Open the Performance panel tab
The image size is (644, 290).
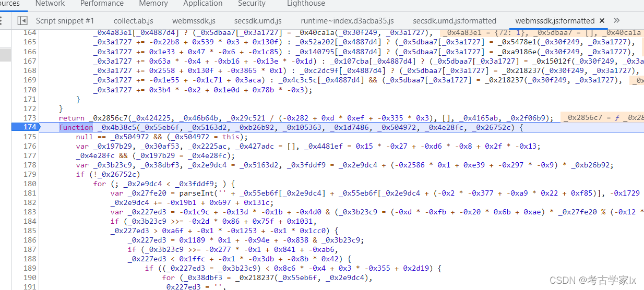[102, 3]
